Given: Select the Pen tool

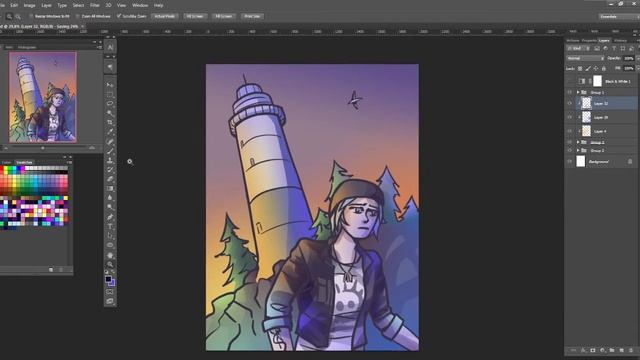Looking at the screenshot, I should point(110,217).
